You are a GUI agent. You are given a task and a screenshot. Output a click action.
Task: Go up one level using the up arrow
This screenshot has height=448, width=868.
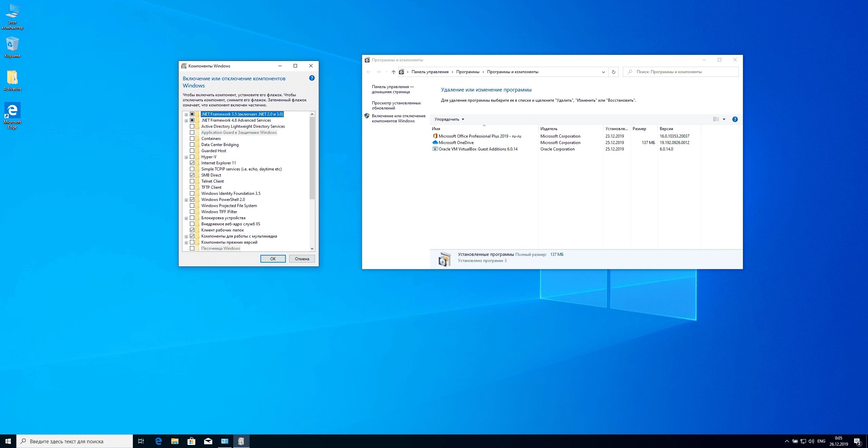click(x=393, y=72)
